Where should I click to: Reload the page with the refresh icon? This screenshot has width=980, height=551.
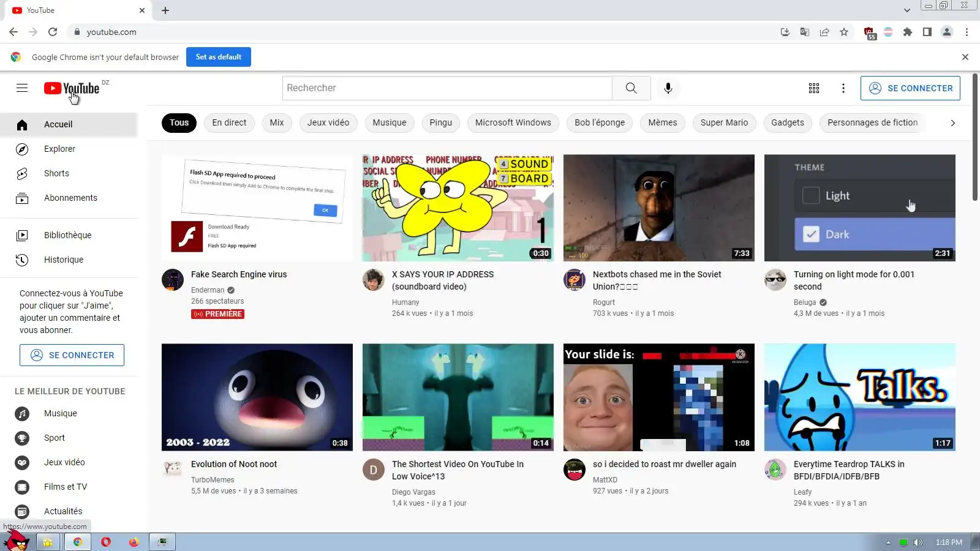click(x=53, y=32)
